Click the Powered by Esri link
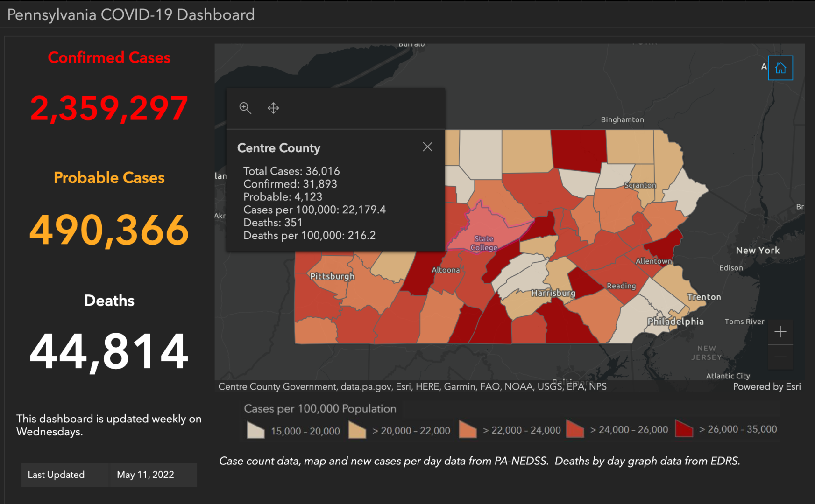 point(766,386)
